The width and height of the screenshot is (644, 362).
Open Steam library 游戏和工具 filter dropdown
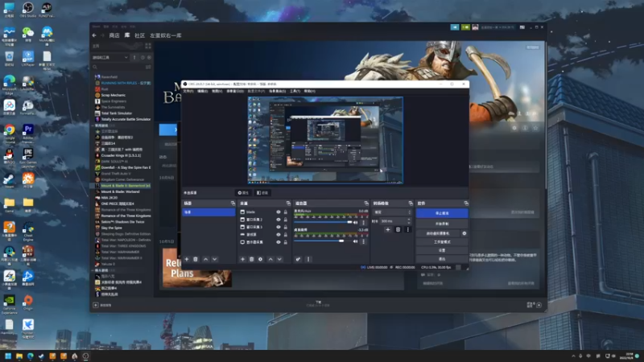click(109, 57)
